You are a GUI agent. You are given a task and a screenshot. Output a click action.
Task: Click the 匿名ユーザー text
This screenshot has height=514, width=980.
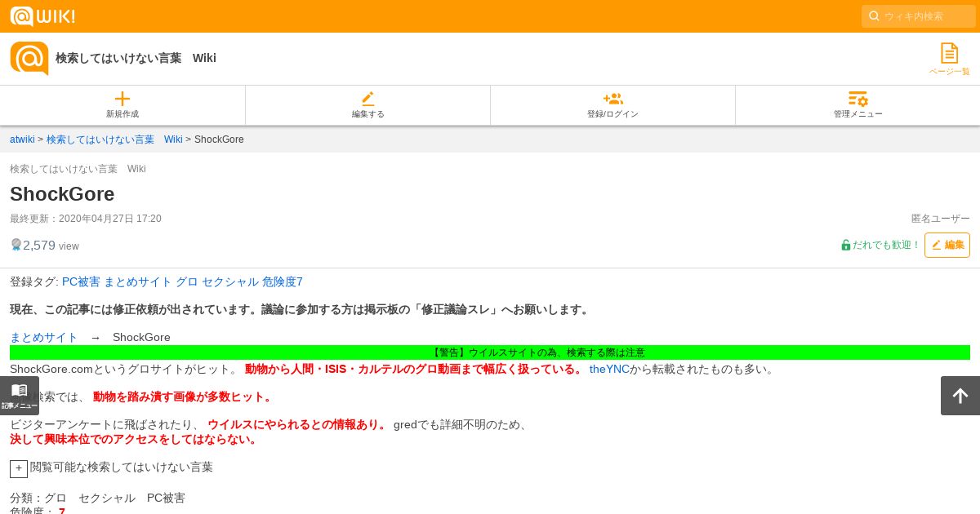pos(941,219)
